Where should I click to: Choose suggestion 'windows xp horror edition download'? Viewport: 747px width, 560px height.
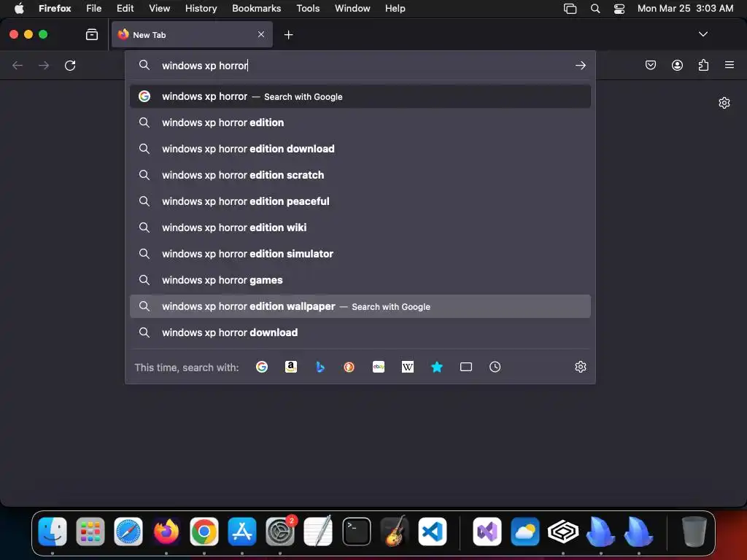[360, 149]
